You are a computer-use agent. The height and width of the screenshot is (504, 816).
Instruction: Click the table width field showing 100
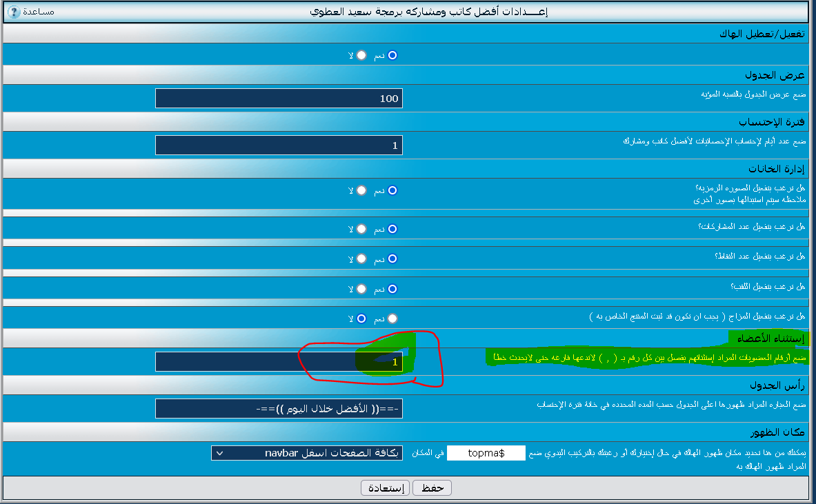pos(279,99)
